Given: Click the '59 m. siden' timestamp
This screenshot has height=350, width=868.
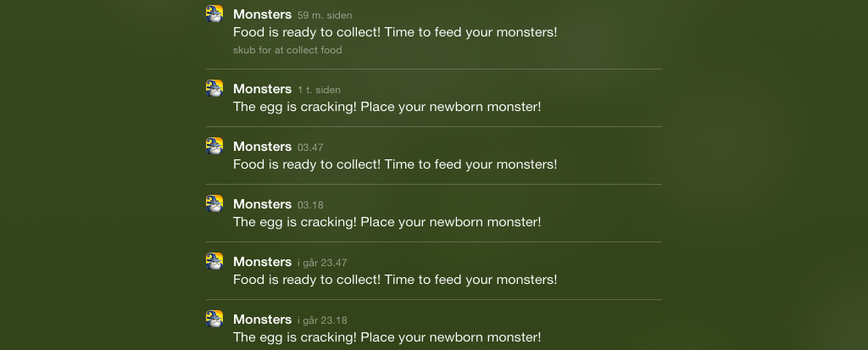Looking at the screenshot, I should click(x=325, y=15).
